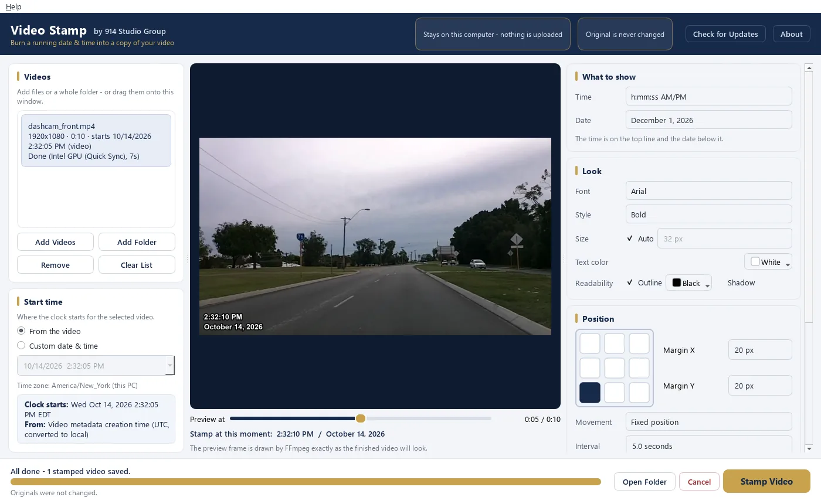The height and width of the screenshot is (504, 821).
Task: Click the selected bottom-left position cell
Action: tap(590, 393)
